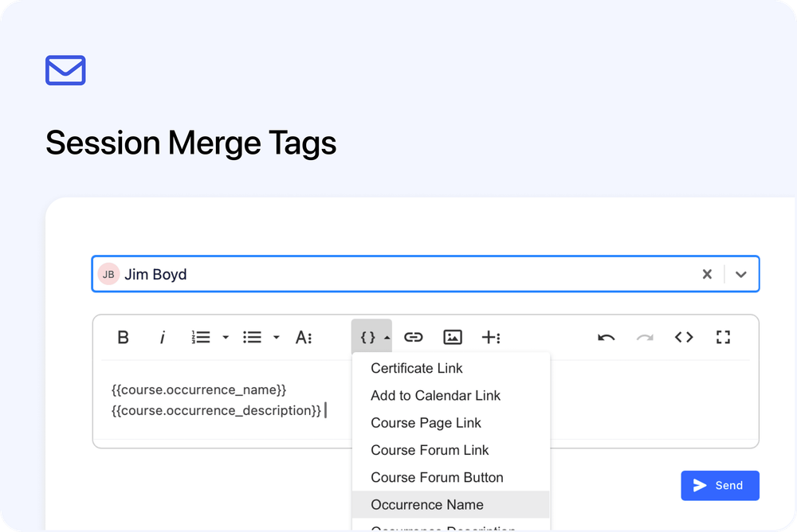Open the text formatting tool
This screenshot has height=532, width=797.
click(x=304, y=337)
